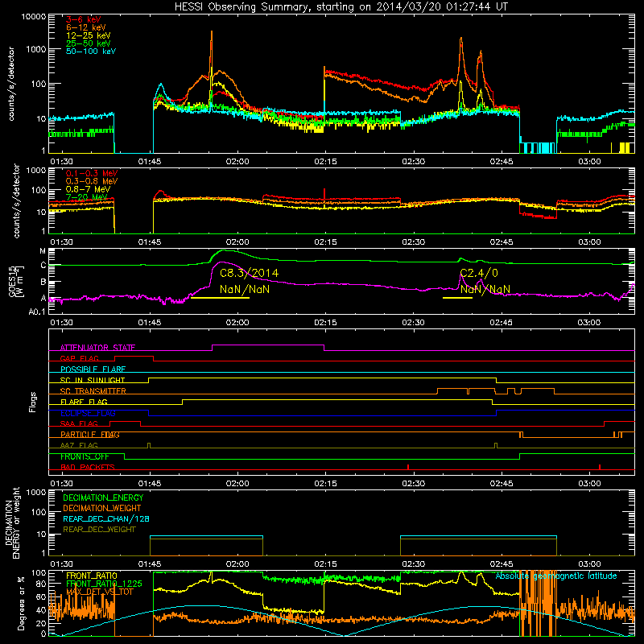This screenshot has width=644, height=644.
Task: Click the 02:15 tick below the top plot
Action: pos(326,162)
